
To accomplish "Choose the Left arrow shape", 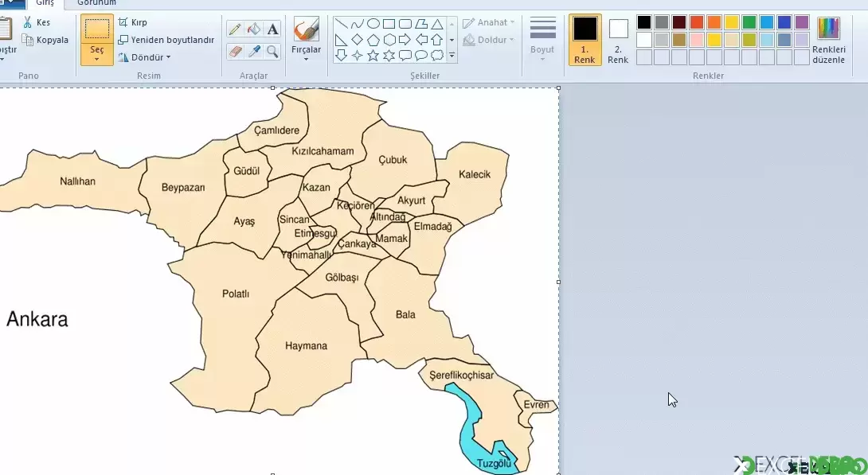I will [421, 40].
